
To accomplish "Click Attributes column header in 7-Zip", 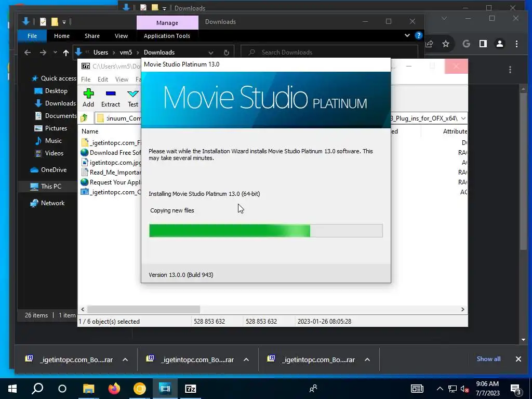I will (455, 131).
